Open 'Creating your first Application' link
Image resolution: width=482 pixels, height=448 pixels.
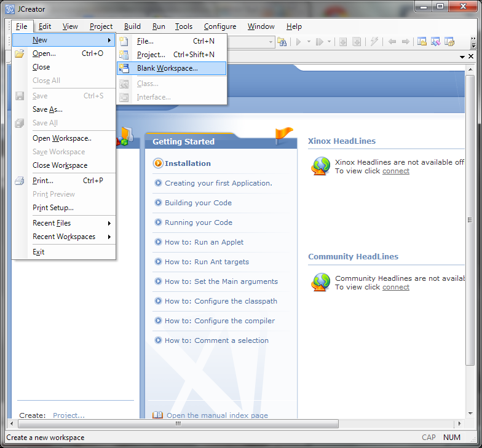219,183
